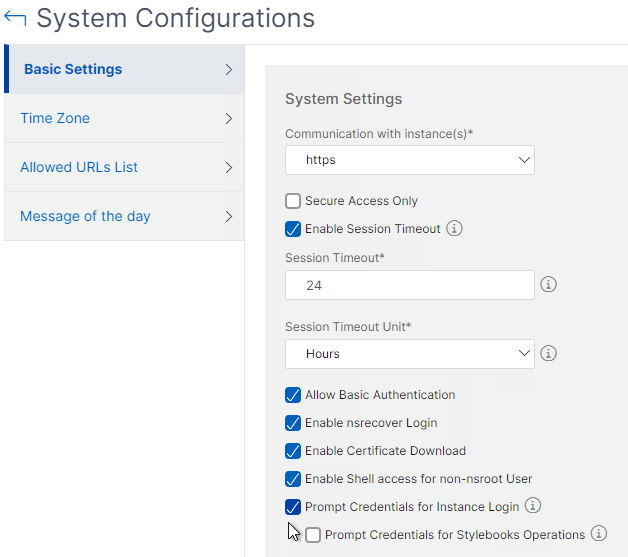Show info for Prompt Credentials for Instance Login
Viewport: 628px width, 557px height.
pos(533,505)
